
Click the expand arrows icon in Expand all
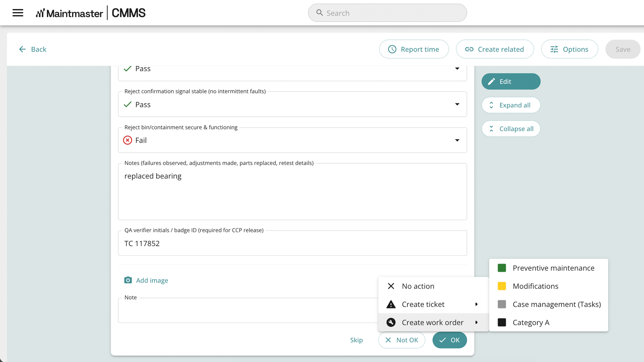pyautogui.click(x=491, y=105)
